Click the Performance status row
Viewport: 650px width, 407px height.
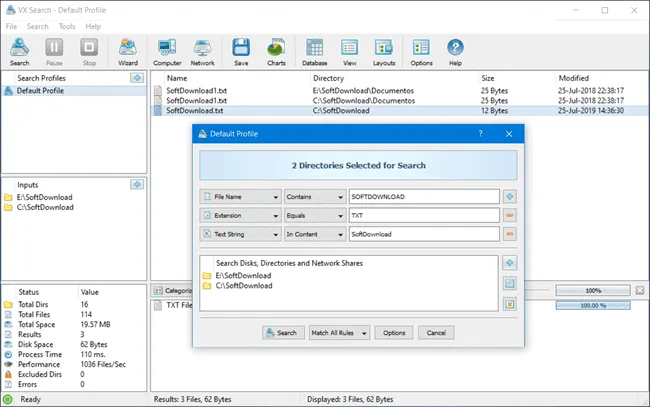[x=74, y=364]
